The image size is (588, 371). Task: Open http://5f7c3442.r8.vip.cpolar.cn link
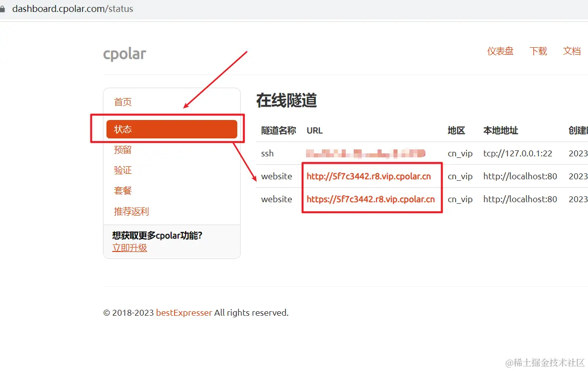tap(369, 176)
